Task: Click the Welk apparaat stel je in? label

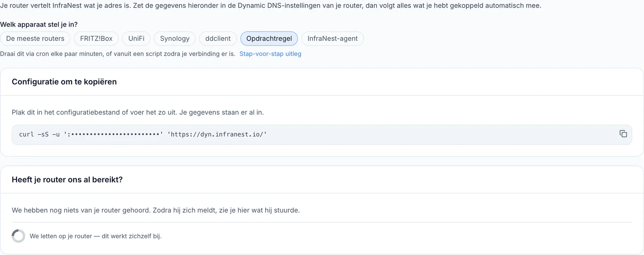Action: coord(39,24)
